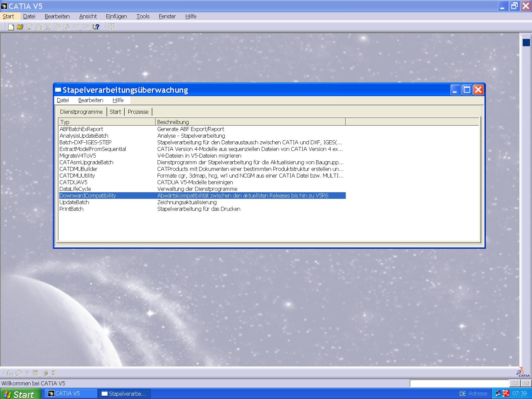Image resolution: width=532 pixels, height=399 pixels.
Task: Click the Undo arrow icon
Action: [76, 27]
